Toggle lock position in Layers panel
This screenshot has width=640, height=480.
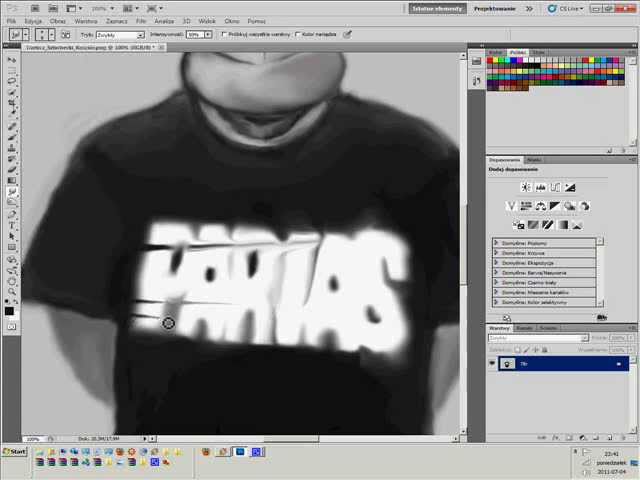point(536,350)
